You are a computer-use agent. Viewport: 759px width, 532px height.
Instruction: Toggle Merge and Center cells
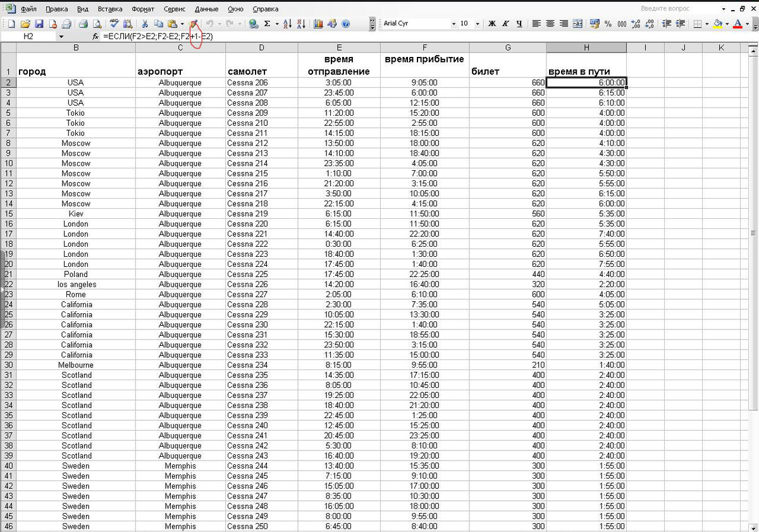(577, 23)
